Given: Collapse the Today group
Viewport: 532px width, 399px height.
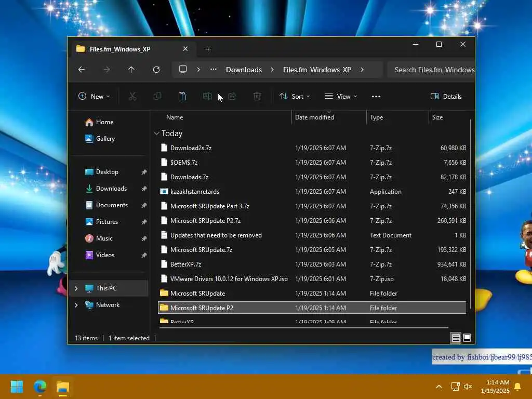Looking at the screenshot, I should click(x=156, y=134).
